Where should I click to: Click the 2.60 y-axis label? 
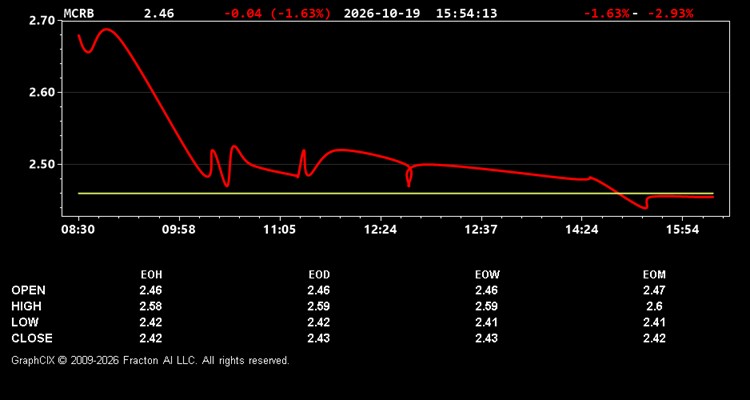click(44, 92)
